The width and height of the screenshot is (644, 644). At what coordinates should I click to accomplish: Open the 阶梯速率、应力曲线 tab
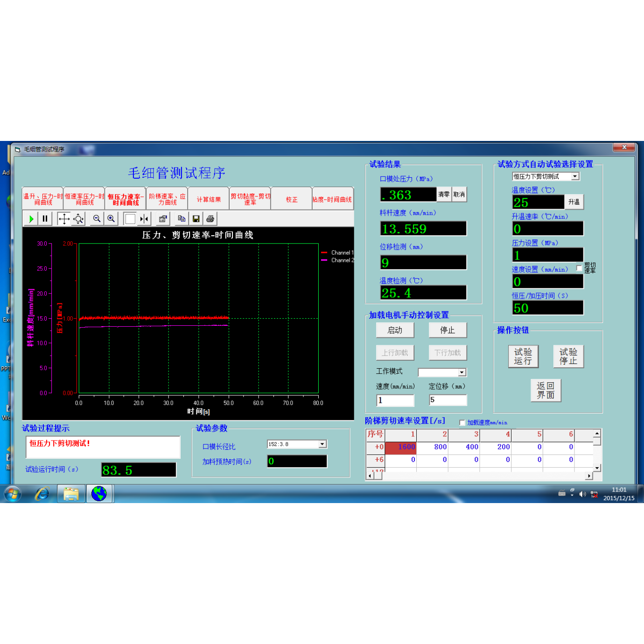(167, 199)
